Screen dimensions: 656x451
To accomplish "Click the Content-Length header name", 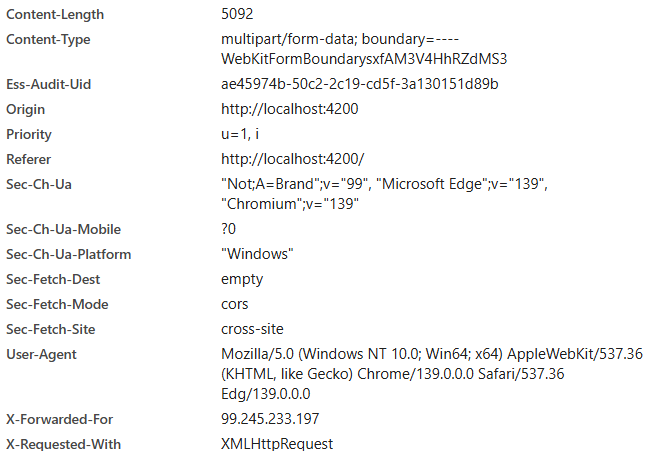I will 55,14.
